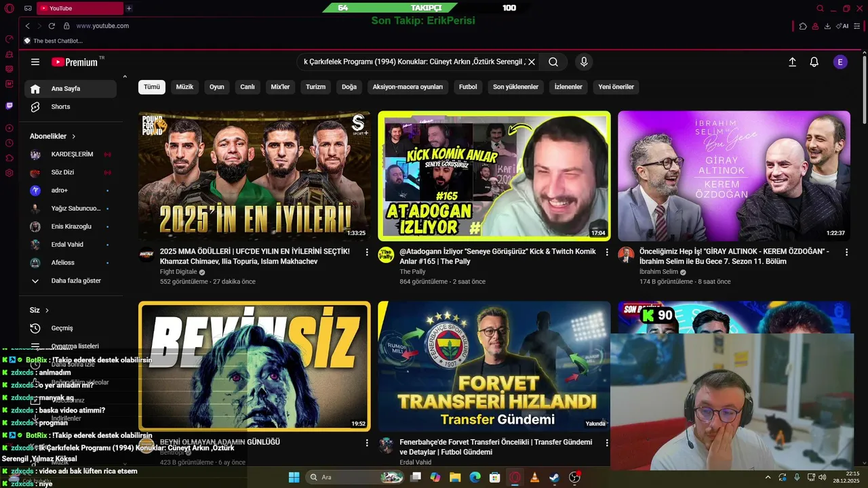This screenshot has width=868, height=488.
Task: Open Afelioss channel subscription
Action: coord(71,262)
